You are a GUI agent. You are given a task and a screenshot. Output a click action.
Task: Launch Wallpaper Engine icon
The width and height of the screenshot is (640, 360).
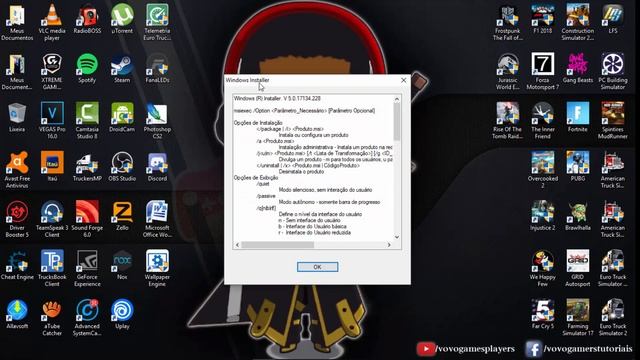[157, 268]
